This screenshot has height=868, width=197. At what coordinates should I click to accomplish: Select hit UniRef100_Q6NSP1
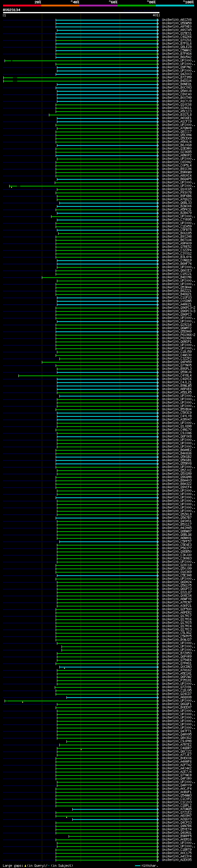(x=177, y=342)
